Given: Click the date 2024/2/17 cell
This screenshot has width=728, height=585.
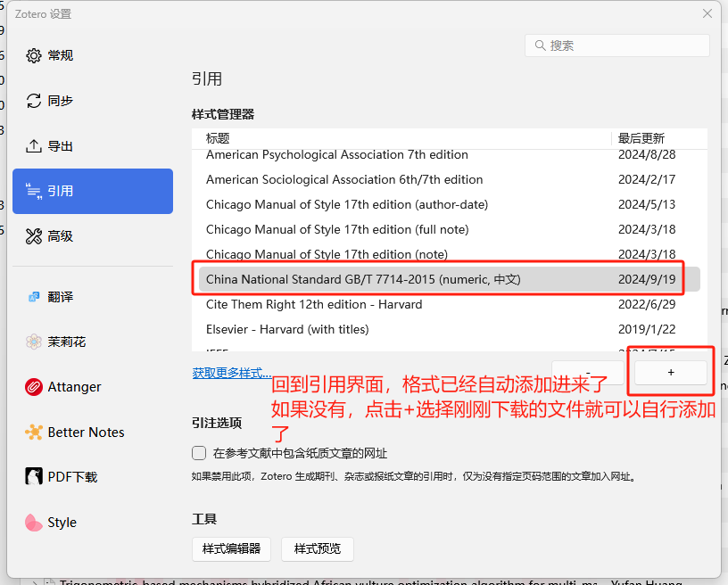Looking at the screenshot, I should (x=647, y=179).
